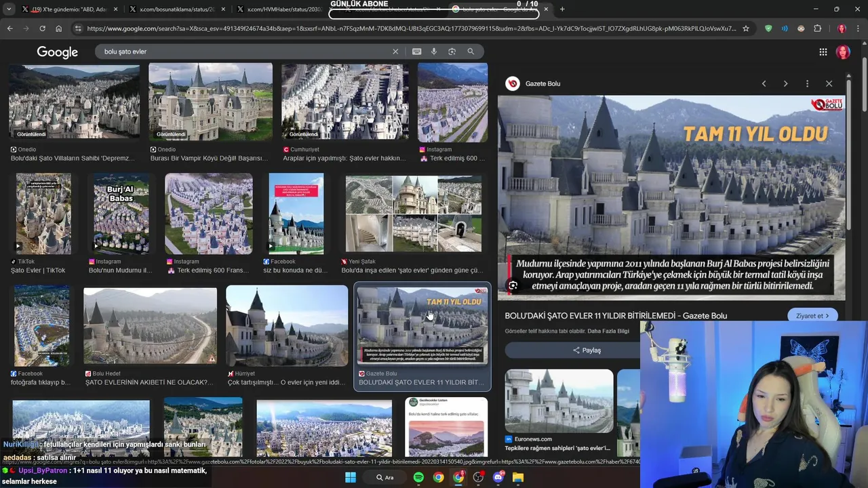This screenshot has width=868, height=488.
Task: Open the Windows Start menu
Action: [351, 477]
